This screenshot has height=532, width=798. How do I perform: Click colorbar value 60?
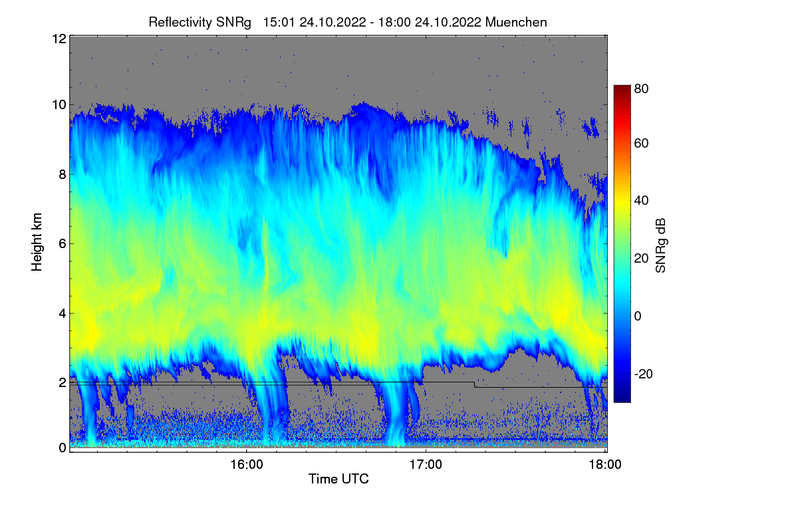(641, 143)
